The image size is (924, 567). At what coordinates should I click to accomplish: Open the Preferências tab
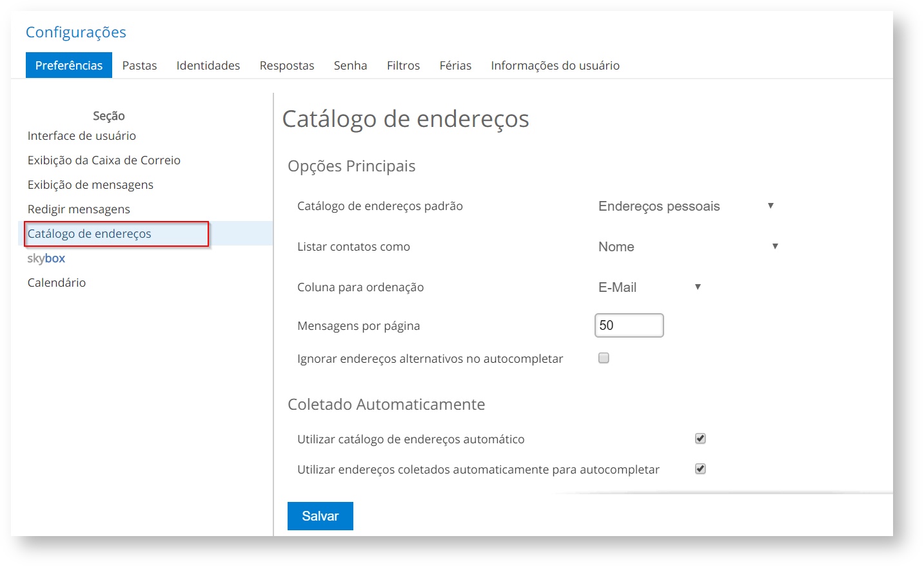[x=69, y=65]
